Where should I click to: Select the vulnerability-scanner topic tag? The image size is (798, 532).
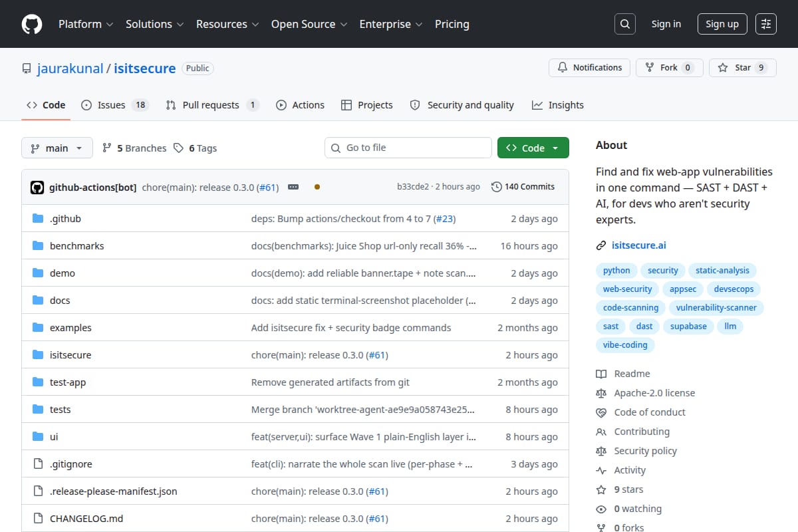click(x=716, y=308)
